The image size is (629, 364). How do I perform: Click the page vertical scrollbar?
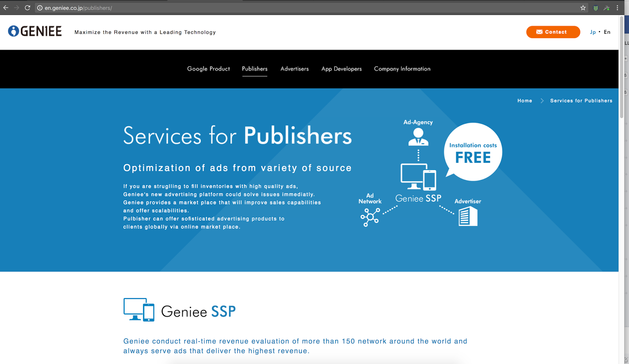[x=622, y=67]
